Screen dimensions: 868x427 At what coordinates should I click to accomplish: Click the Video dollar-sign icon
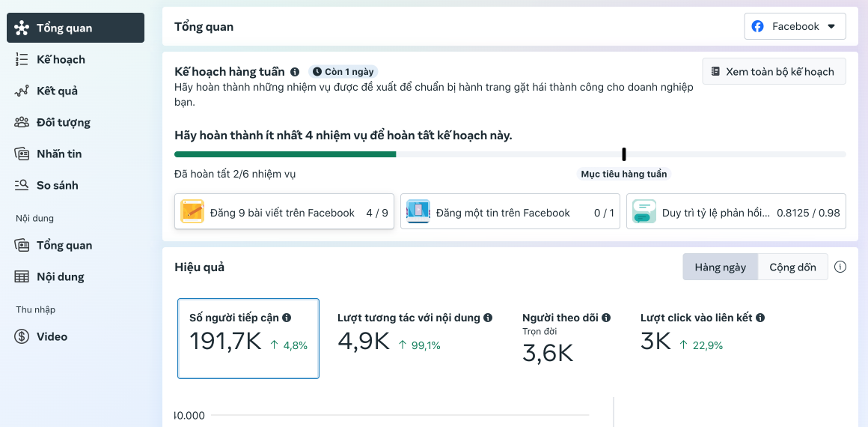tap(22, 336)
